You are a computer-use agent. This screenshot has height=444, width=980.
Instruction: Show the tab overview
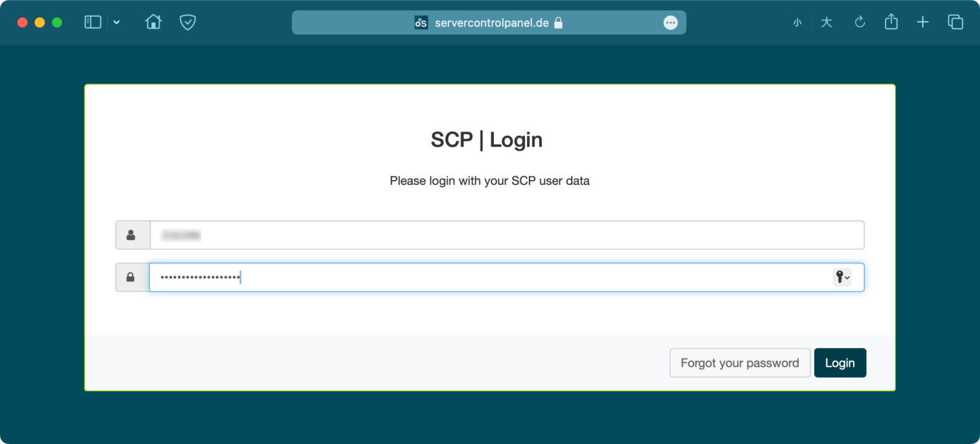tap(955, 22)
